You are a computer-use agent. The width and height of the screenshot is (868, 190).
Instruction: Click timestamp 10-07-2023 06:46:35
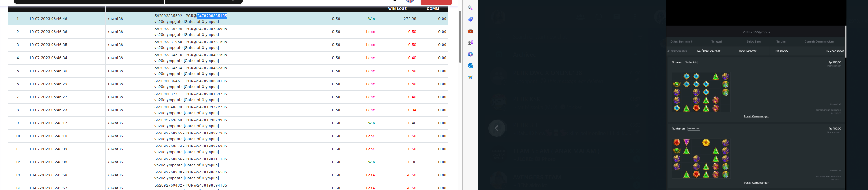tap(48, 45)
